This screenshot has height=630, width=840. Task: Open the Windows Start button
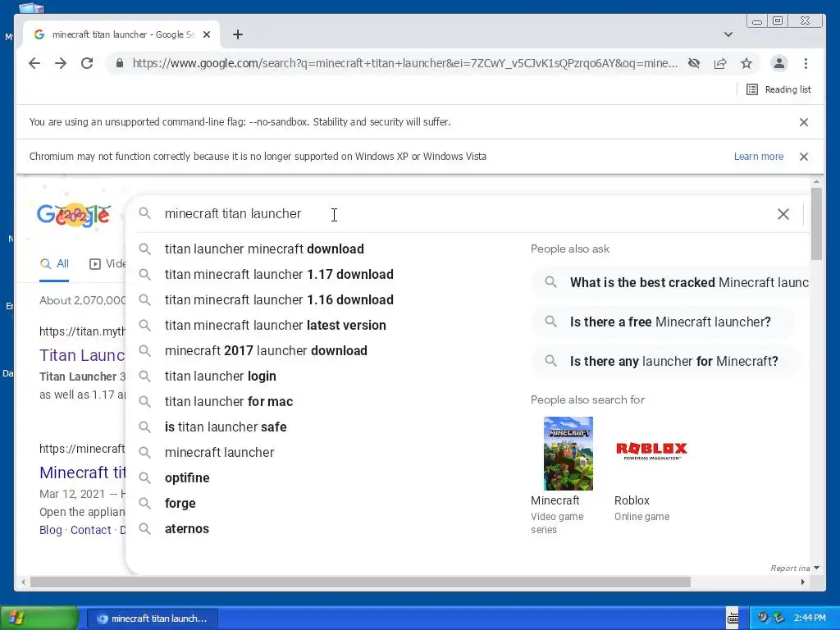[39, 619]
